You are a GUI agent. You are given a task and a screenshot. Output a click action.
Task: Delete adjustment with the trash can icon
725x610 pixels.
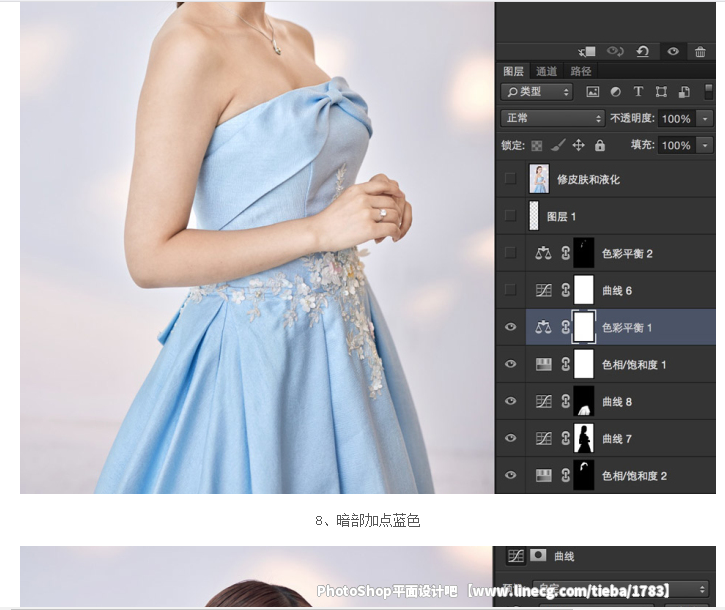point(700,51)
